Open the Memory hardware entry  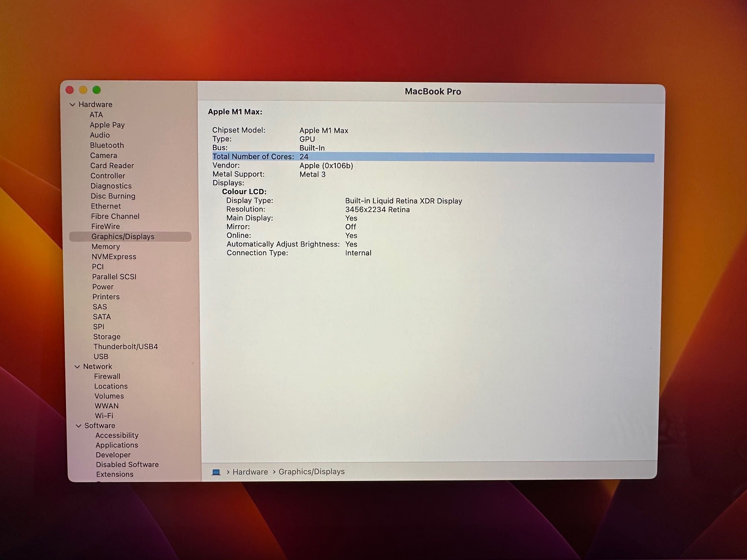click(106, 247)
